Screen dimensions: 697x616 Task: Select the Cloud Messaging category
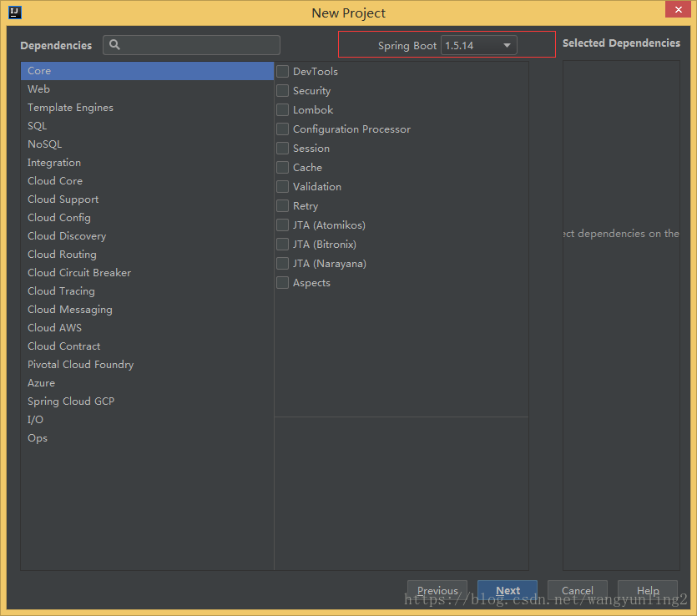click(x=147, y=310)
